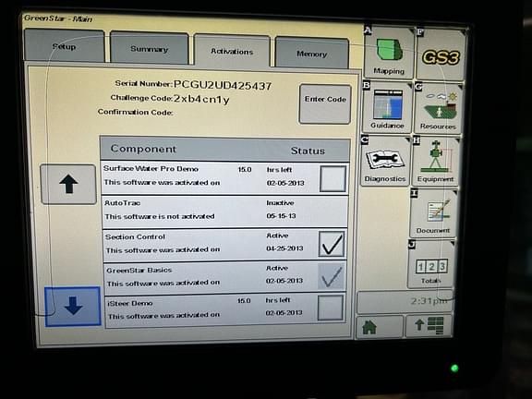Open the menu list icon beside Home
The height and width of the screenshot is (399, 532).
[x=429, y=325]
